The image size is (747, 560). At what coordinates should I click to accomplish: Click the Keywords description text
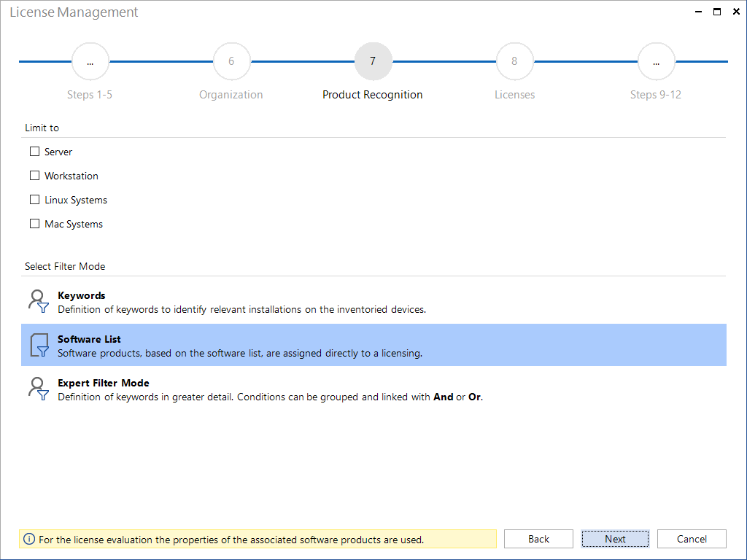click(x=242, y=309)
